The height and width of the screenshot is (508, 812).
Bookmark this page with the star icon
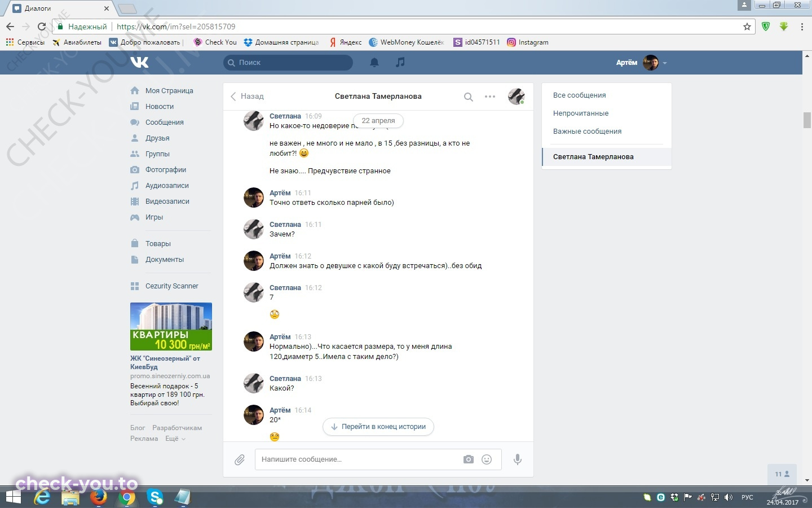click(747, 27)
